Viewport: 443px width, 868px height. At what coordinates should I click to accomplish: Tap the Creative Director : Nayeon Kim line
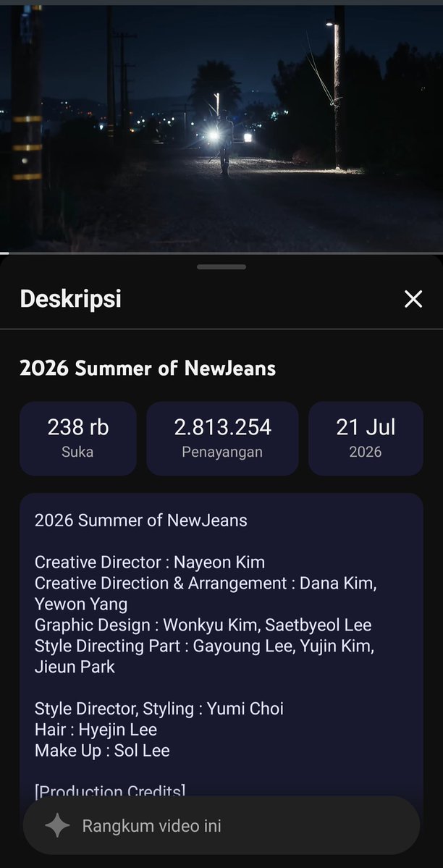pyautogui.click(x=150, y=562)
